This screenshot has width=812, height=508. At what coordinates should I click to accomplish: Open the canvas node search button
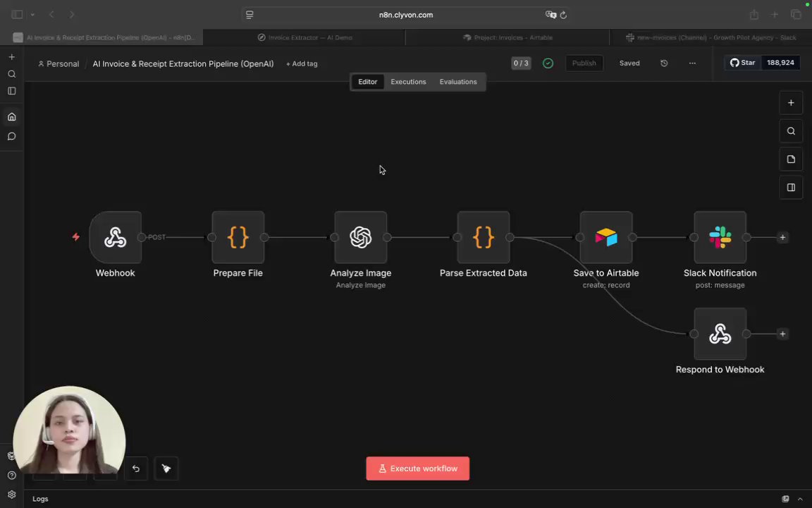[791, 131]
